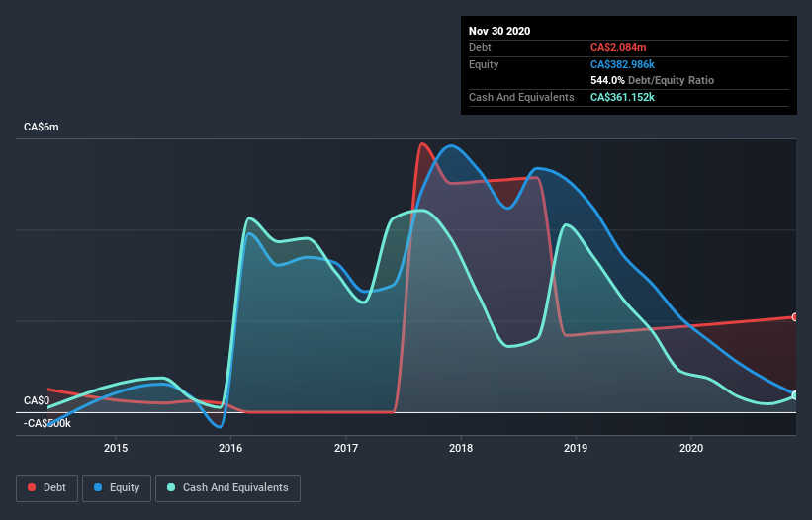Click the teal Cash And Equivalents legend dot
The image size is (812, 520).
[x=171, y=487]
